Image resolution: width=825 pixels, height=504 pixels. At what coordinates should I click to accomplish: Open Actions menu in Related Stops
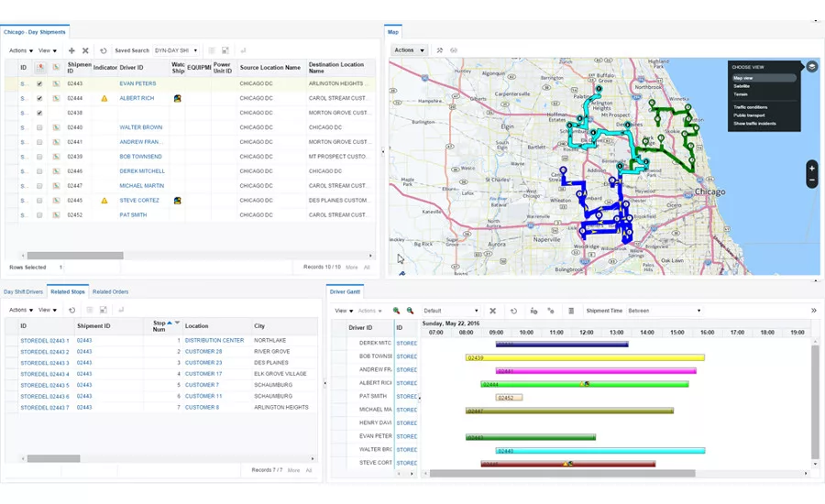[x=21, y=310]
